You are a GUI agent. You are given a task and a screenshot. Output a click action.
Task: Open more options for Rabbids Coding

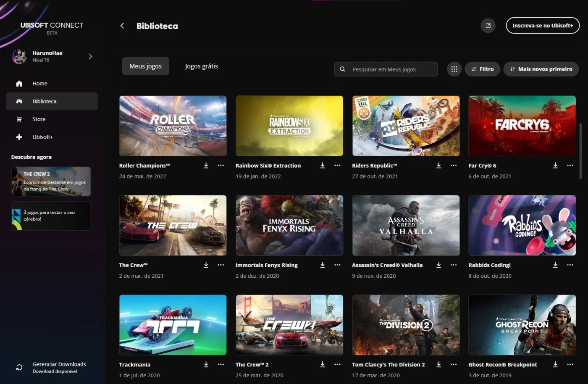pyautogui.click(x=570, y=265)
